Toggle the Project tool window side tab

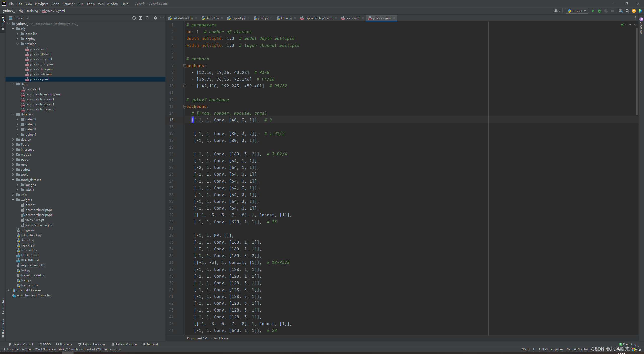pyautogui.click(x=3, y=23)
